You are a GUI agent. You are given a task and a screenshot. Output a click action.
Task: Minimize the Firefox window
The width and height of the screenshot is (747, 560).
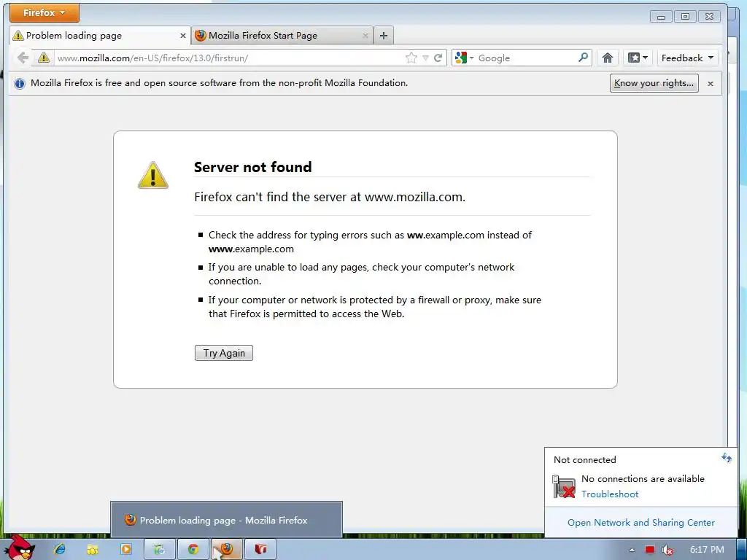click(661, 17)
